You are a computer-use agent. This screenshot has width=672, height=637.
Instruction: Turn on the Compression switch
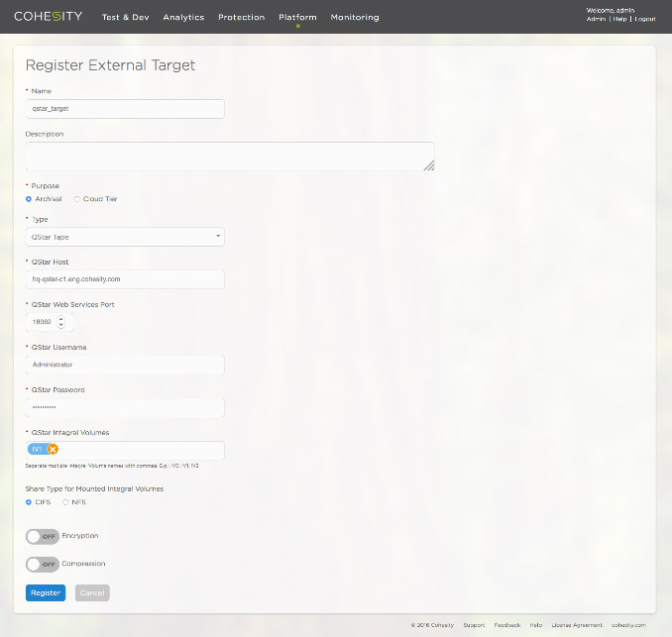coord(42,564)
